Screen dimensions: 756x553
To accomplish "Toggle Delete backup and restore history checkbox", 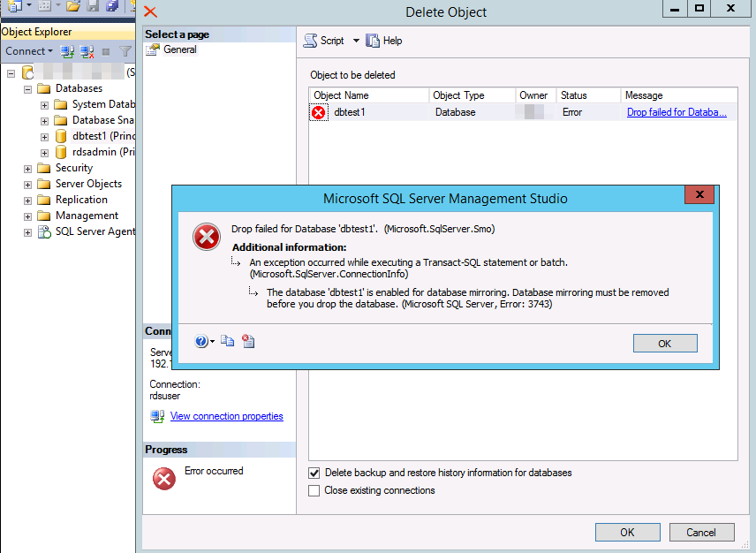I will pyautogui.click(x=314, y=473).
